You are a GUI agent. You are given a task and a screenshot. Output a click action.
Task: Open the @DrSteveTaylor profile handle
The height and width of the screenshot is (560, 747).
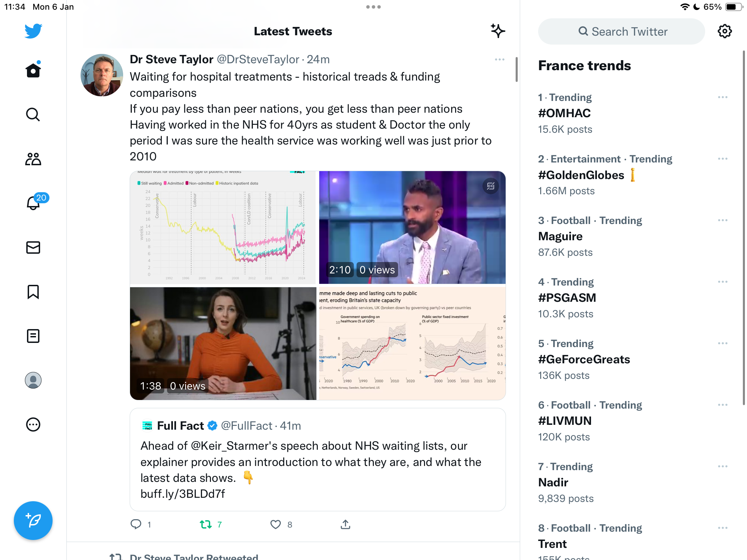pos(258,59)
